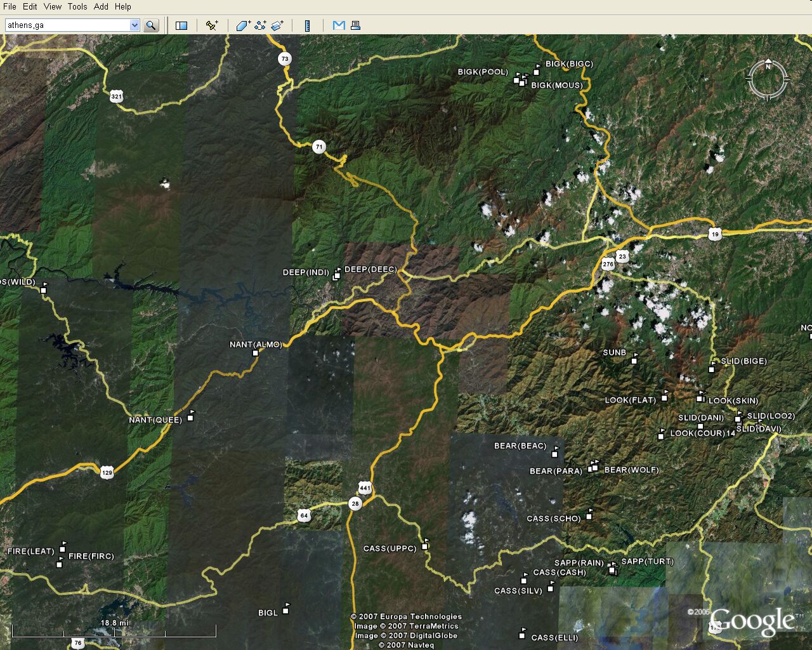The height and width of the screenshot is (650, 812).
Task: Expand the search history dropdown arrow
Action: 134,25
